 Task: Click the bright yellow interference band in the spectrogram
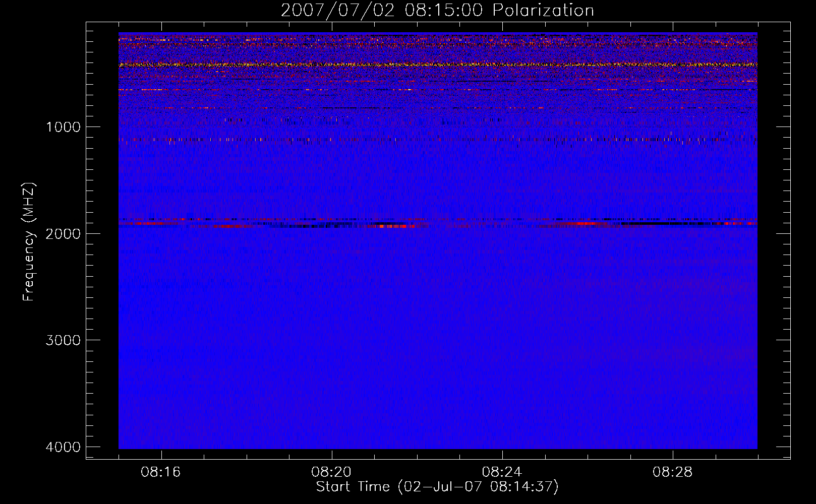[438, 65]
